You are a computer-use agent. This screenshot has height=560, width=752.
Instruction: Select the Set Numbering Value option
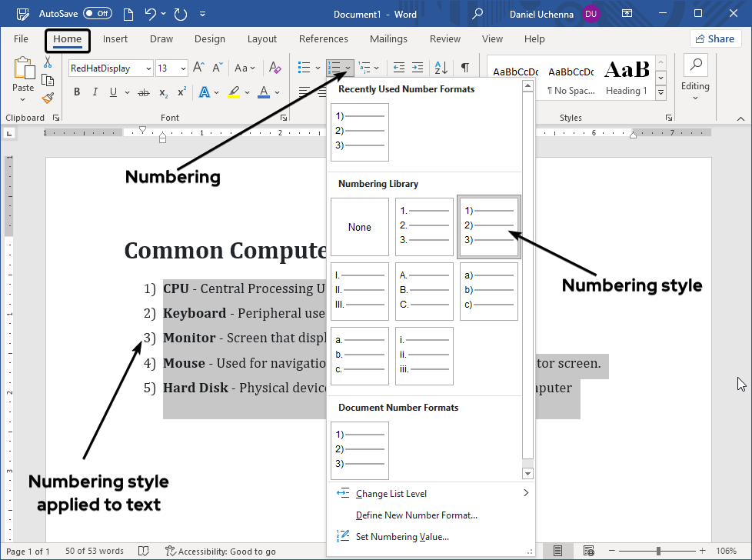(402, 537)
